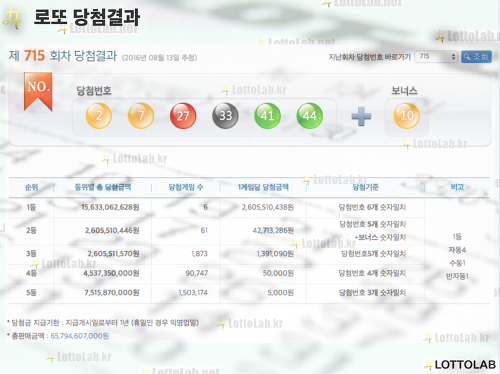Click the orange NO. ribbon badge
Screen dimensions: 500x374
point(38,91)
